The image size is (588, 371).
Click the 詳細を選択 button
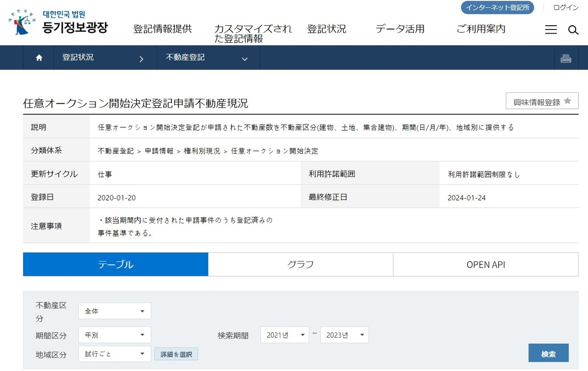click(x=176, y=354)
